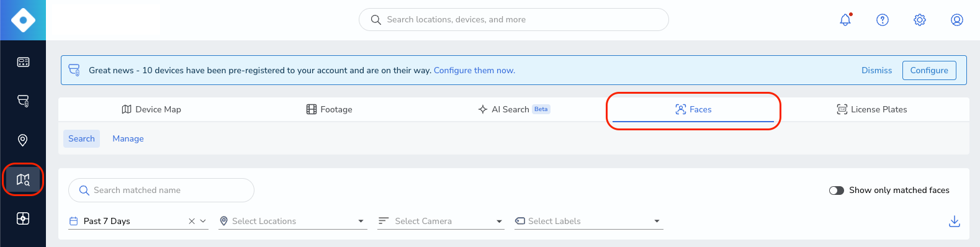Switch to the Footage tab
Image resolution: width=980 pixels, height=247 pixels.
pyautogui.click(x=330, y=109)
